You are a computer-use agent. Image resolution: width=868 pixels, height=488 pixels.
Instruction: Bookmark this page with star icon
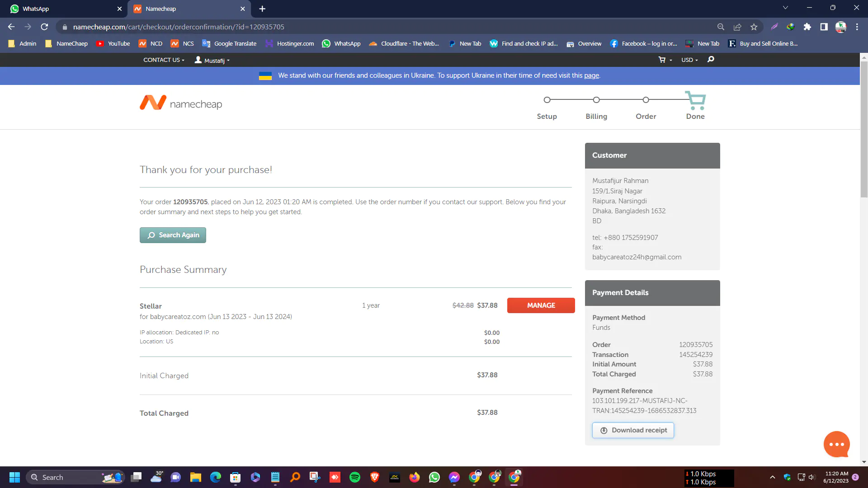[754, 27]
